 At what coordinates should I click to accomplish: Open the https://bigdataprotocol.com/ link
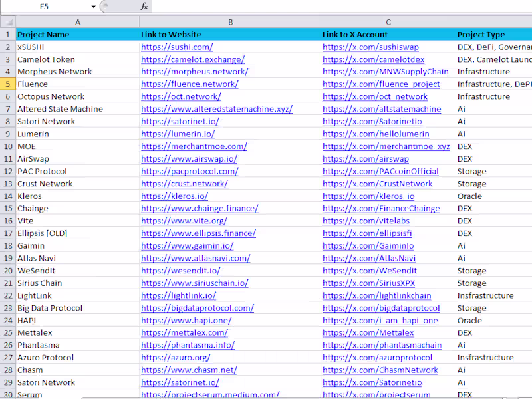click(x=198, y=308)
